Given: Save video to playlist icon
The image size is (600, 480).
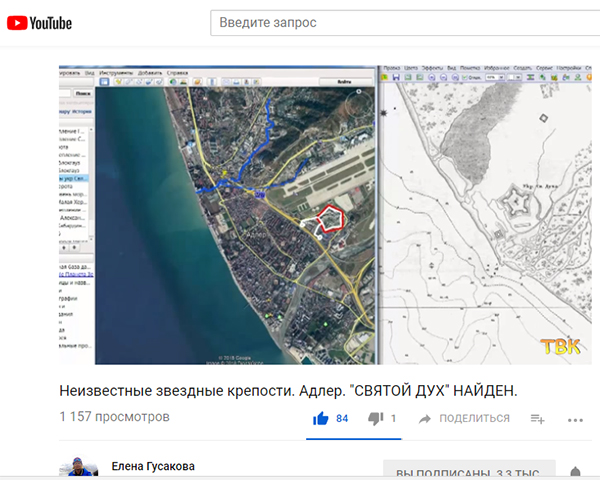Looking at the screenshot, I should (x=537, y=419).
